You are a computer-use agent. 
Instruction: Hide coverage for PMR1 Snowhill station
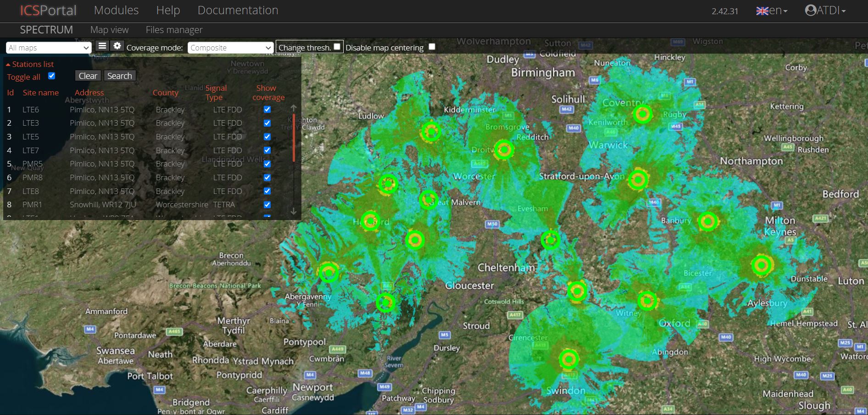(267, 205)
